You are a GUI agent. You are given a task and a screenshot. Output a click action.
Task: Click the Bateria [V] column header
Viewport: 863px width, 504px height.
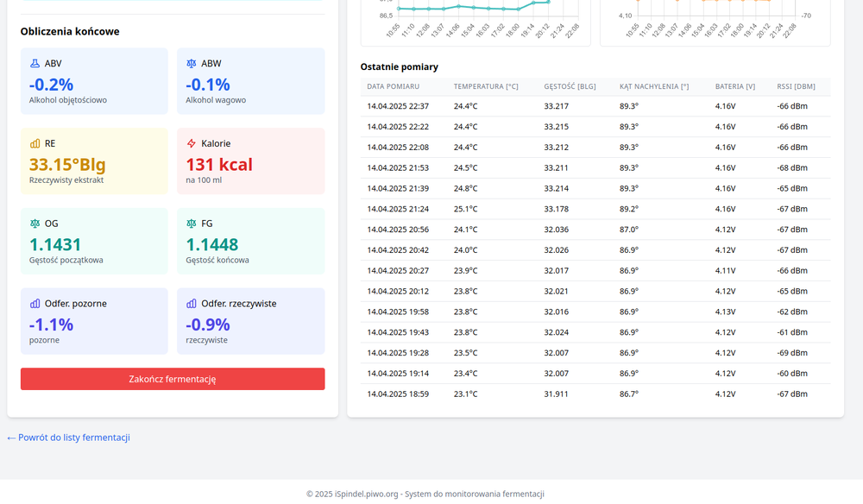tap(734, 86)
